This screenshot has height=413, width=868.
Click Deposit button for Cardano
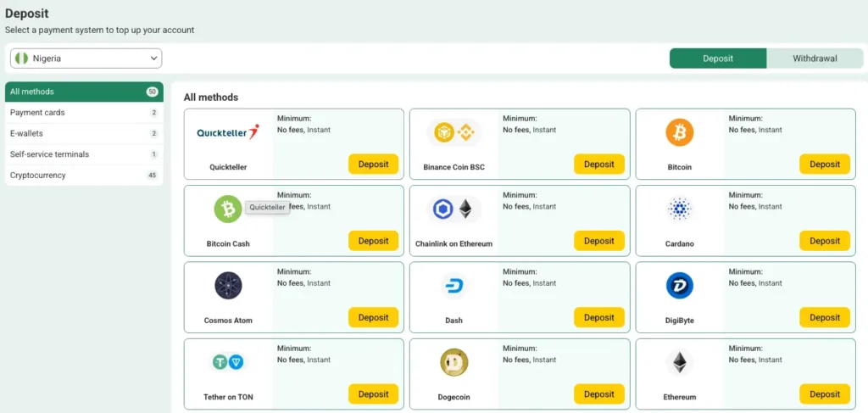click(x=825, y=241)
